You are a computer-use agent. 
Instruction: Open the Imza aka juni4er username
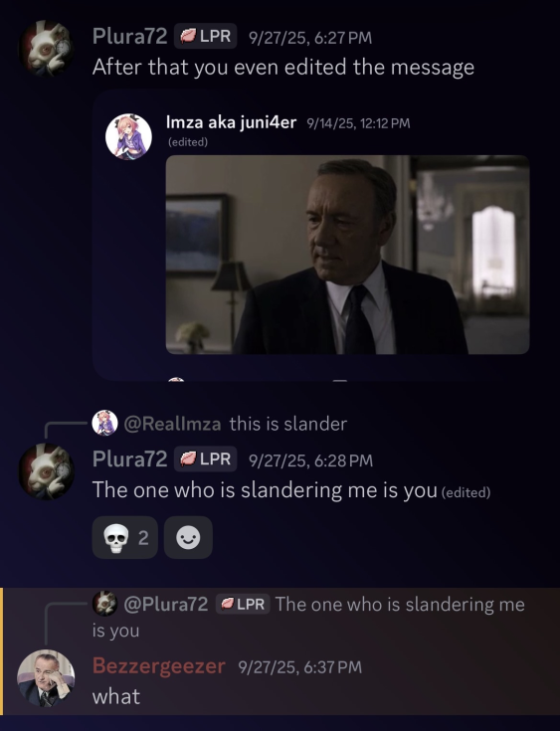[232, 122]
